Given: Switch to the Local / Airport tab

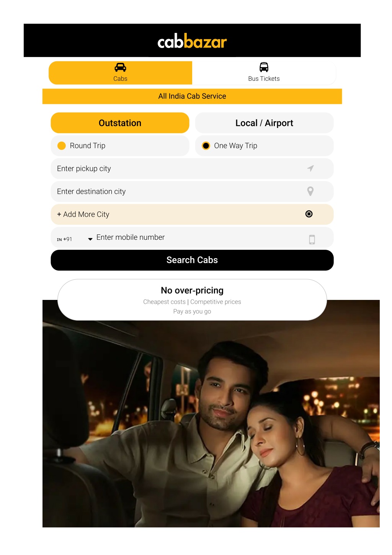Looking at the screenshot, I should (265, 123).
